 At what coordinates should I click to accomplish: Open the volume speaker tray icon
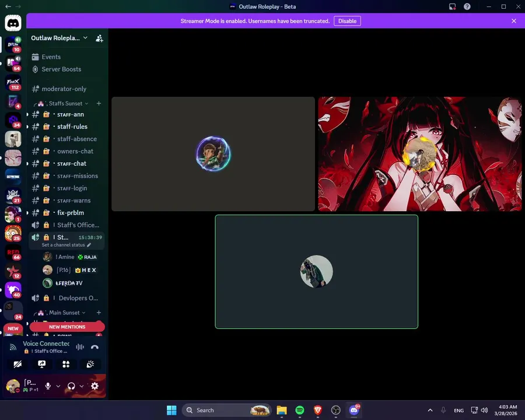(x=485, y=410)
